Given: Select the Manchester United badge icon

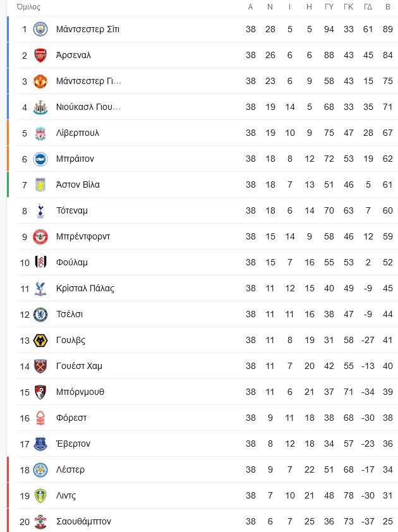Looking at the screenshot, I should coord(40,81).
